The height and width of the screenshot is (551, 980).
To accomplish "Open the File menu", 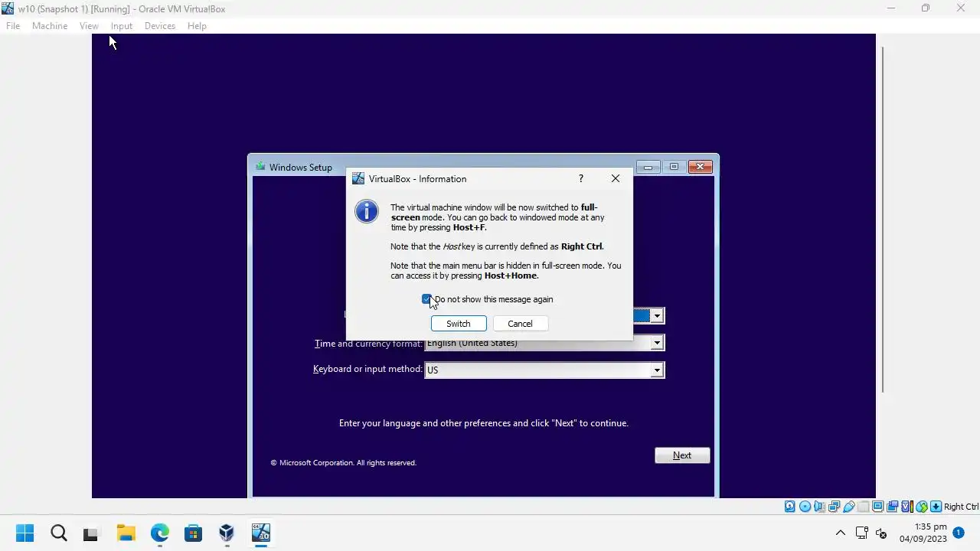I will tap(13, 26).
